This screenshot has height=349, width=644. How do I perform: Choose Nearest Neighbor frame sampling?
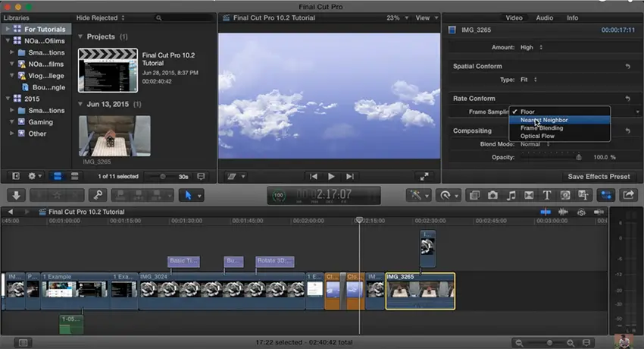pyautogui.click(x=559, y=120)
